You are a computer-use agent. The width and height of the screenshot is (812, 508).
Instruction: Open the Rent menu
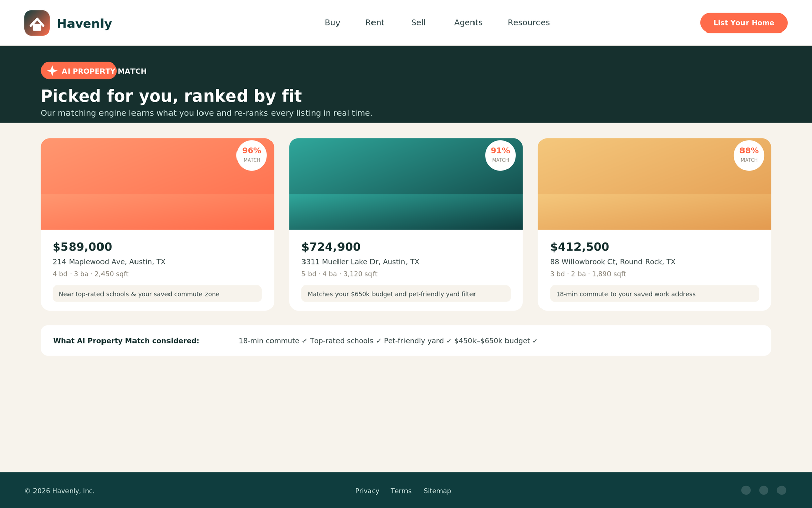(x=375, y=23)
